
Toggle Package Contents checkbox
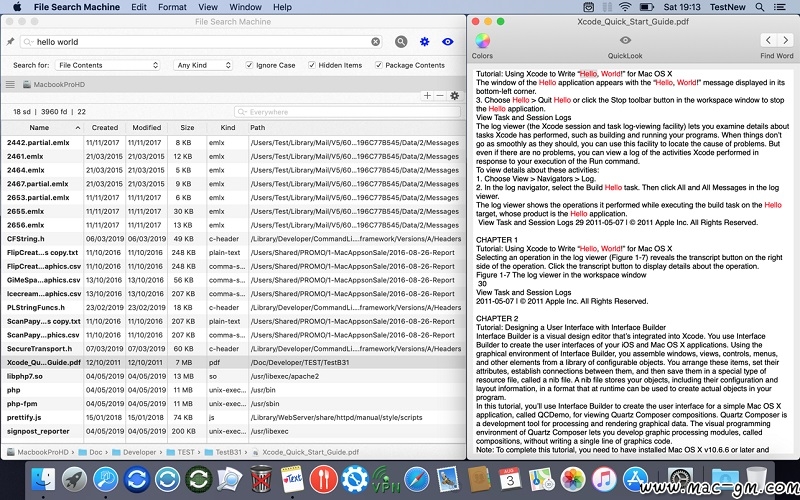pos(379,65)
